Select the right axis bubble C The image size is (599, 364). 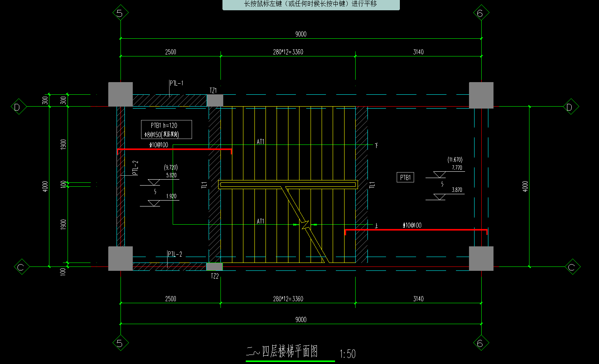pyautogui.click(x=572, y=267)
